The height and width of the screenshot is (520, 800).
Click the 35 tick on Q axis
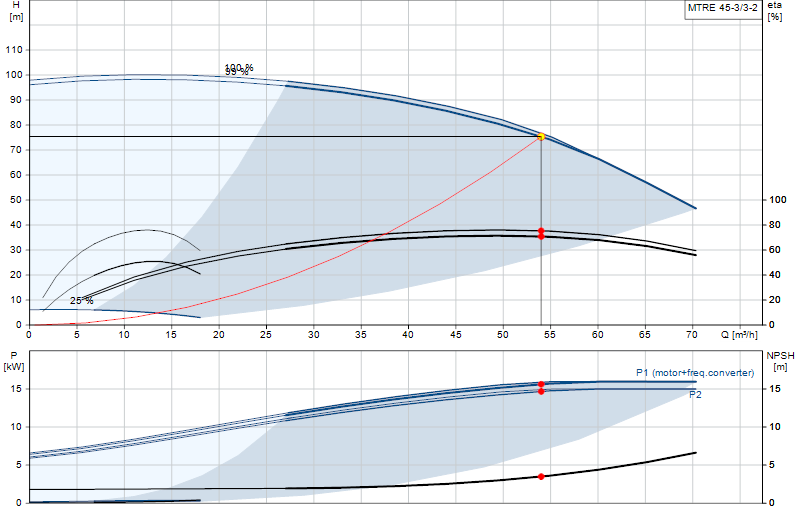pyautogui.click(x=361, y=335)
